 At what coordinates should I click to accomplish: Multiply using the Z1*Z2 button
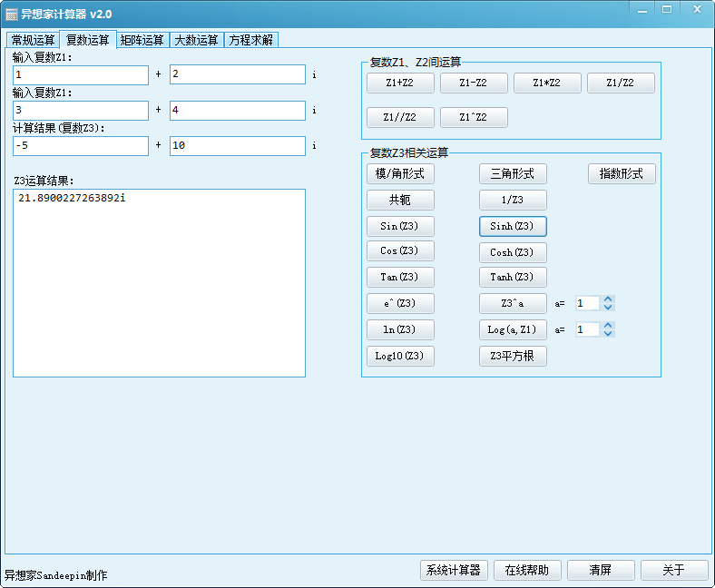[x=547, y=83]
